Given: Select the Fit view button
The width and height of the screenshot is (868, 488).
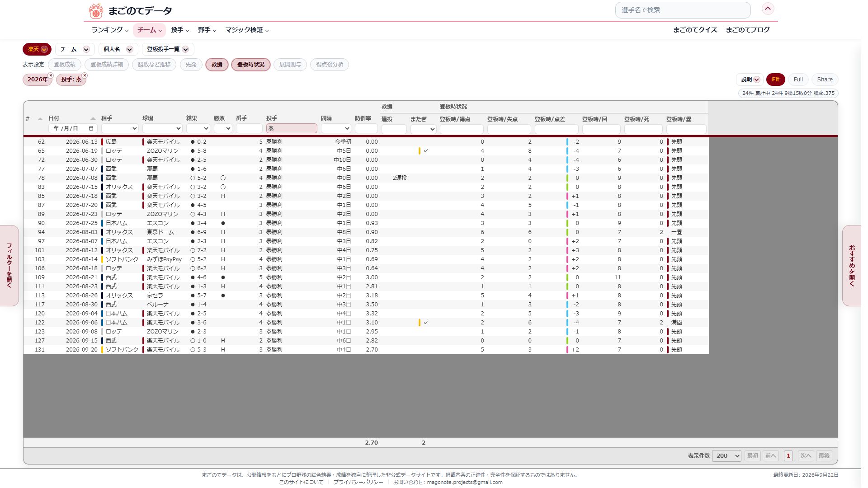Looking at the screenshot, I should [775, 80].
